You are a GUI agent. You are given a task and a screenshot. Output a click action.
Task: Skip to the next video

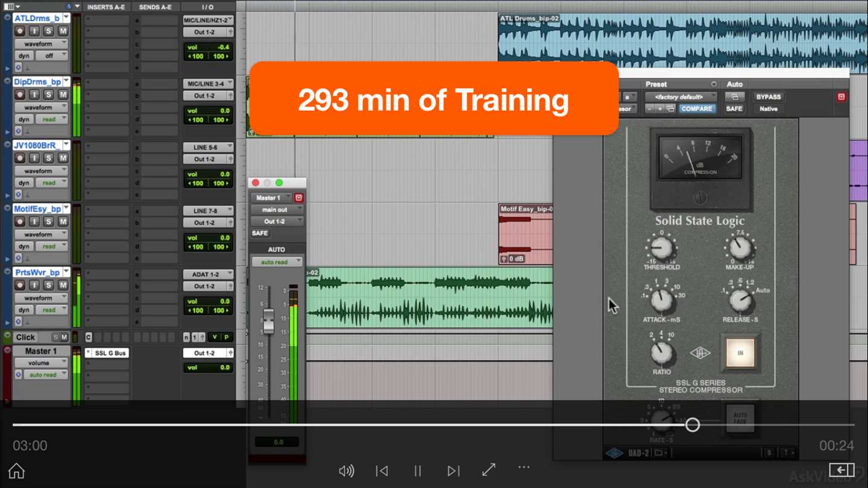point(453,471)
